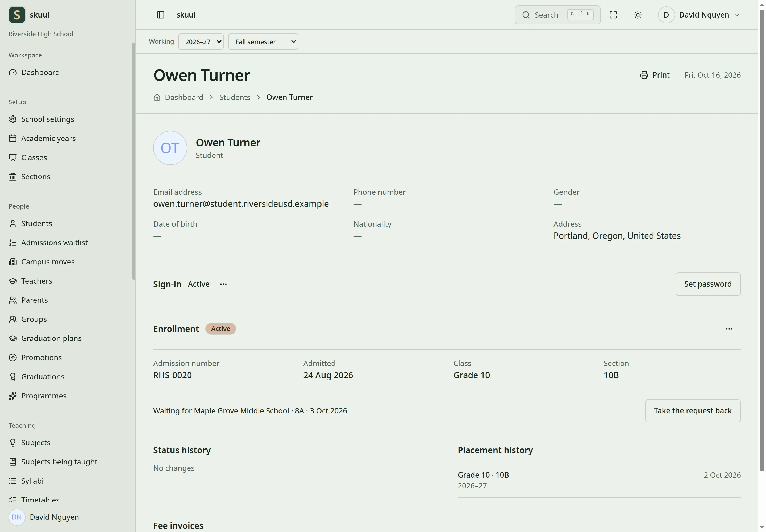Click the home icon in the breadcrumb
The image size is (766, 532).
157,97
